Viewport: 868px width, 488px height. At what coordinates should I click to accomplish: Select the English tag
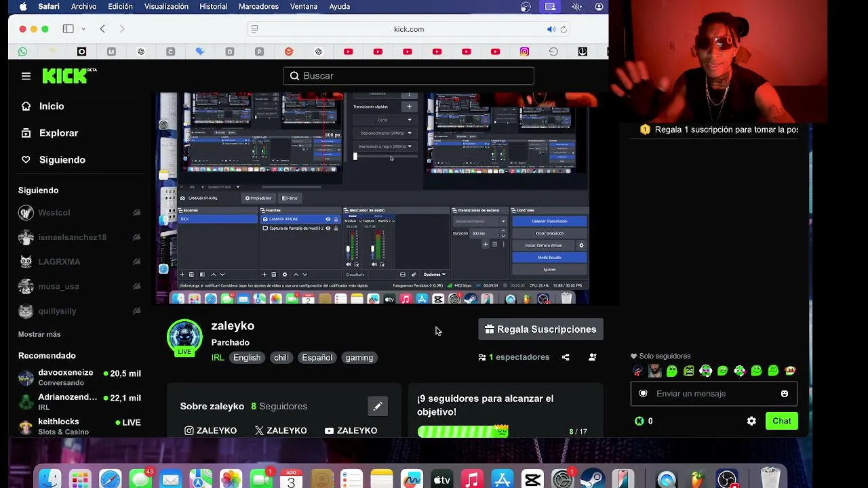(247, 358)
